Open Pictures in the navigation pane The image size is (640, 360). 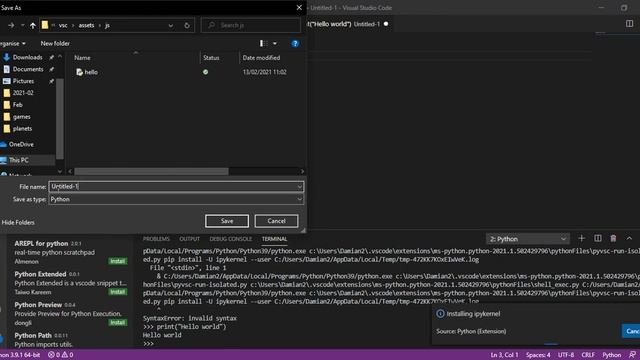point(23,81)
